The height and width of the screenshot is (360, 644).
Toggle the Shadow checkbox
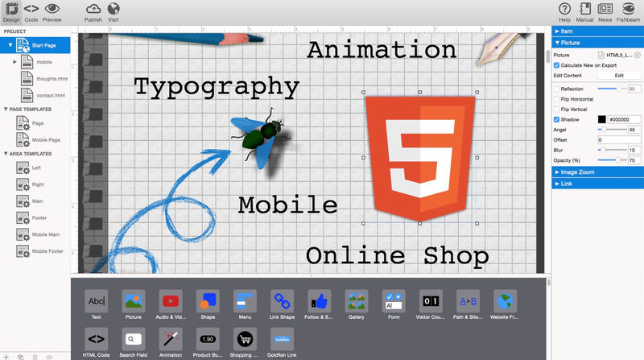(x=556, y=119)
